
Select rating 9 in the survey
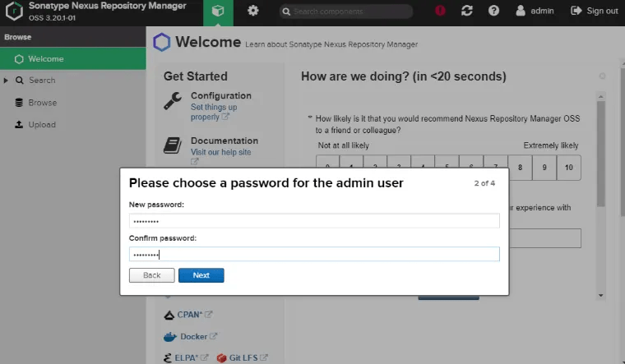coord(544,168)
